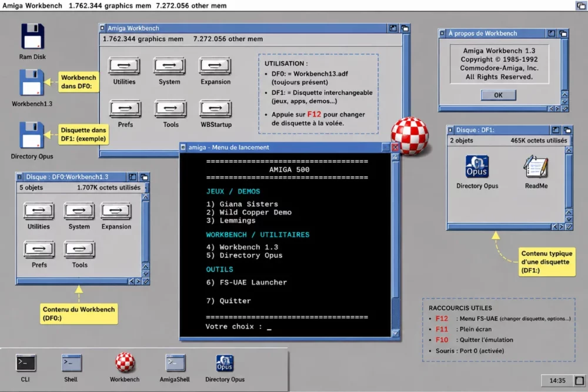Open Tools drawer in DF0:Workbench1.3 window
The width and height of the screenshot is (588, 392).
coord(79,250)
